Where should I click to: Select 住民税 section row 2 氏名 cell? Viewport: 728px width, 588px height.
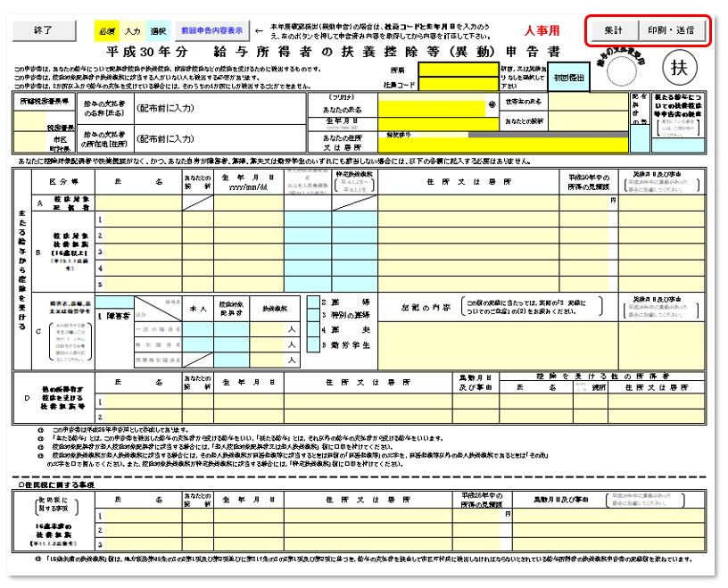144,530
